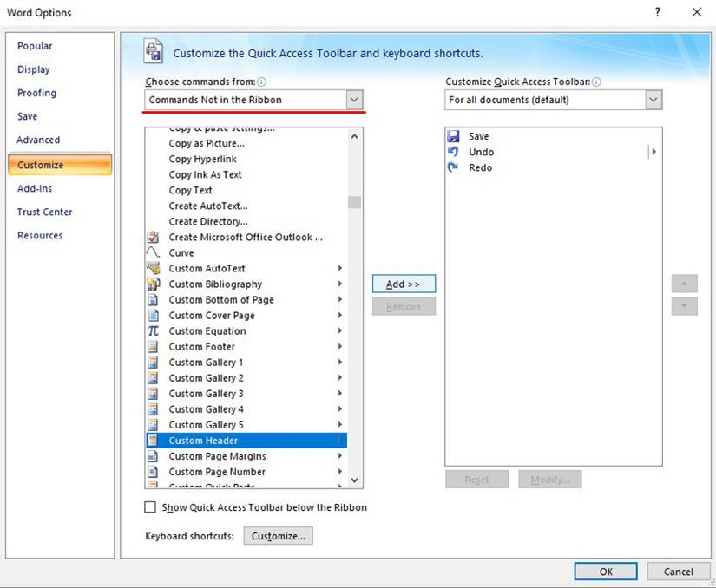Select Copy as Picture... in the list
This screenshot has height=588, width=716.
click(207, 143)
